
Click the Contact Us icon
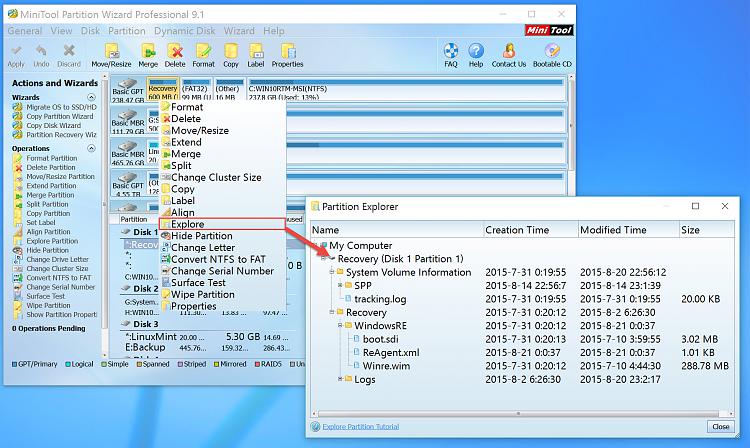508,55
